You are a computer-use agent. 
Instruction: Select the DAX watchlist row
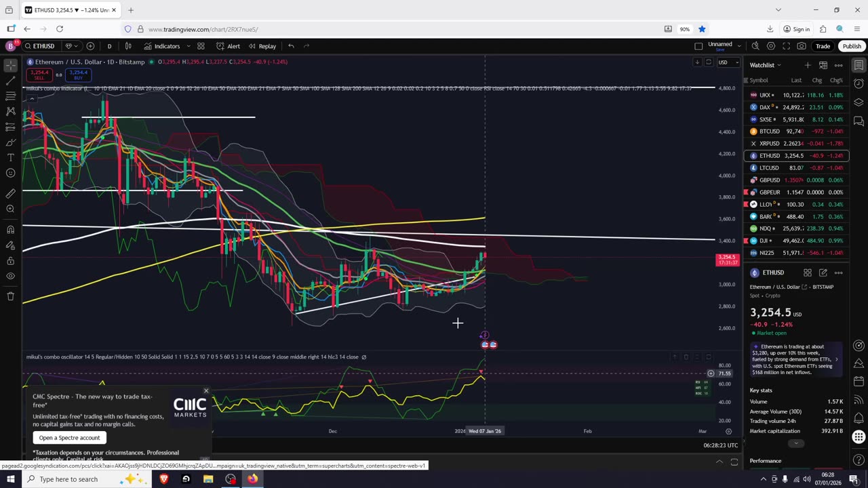(x=796, y=107)
